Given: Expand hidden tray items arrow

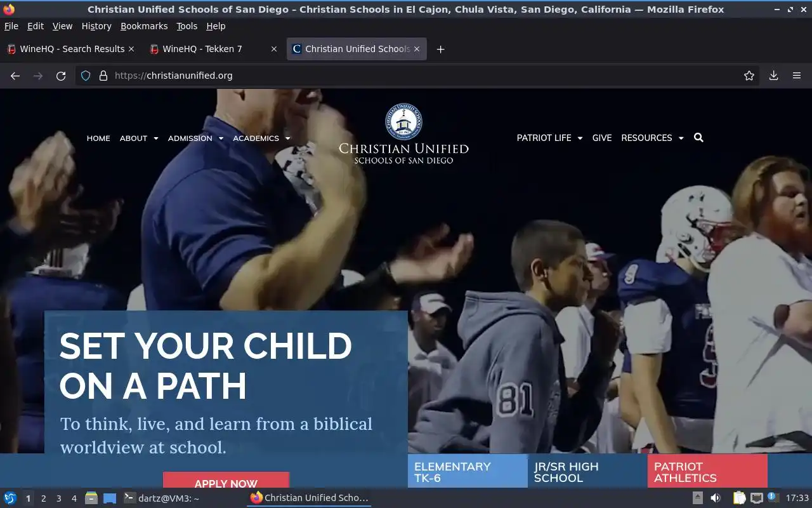Looking at the screenshot, I should coord(697,498).
